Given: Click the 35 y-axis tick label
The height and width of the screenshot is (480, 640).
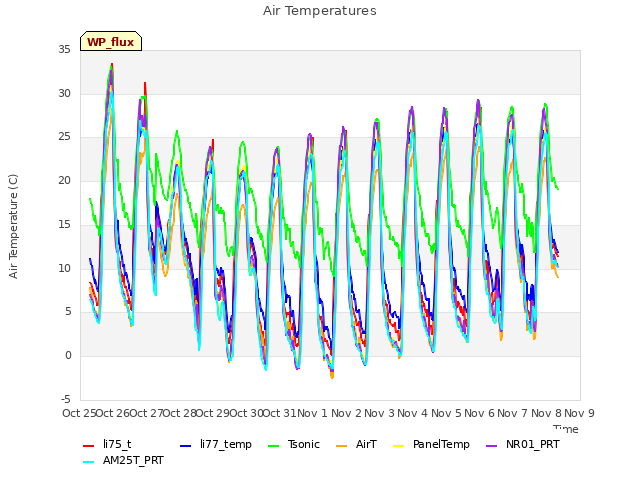Looking at the screenshot, I should point(64,50).
